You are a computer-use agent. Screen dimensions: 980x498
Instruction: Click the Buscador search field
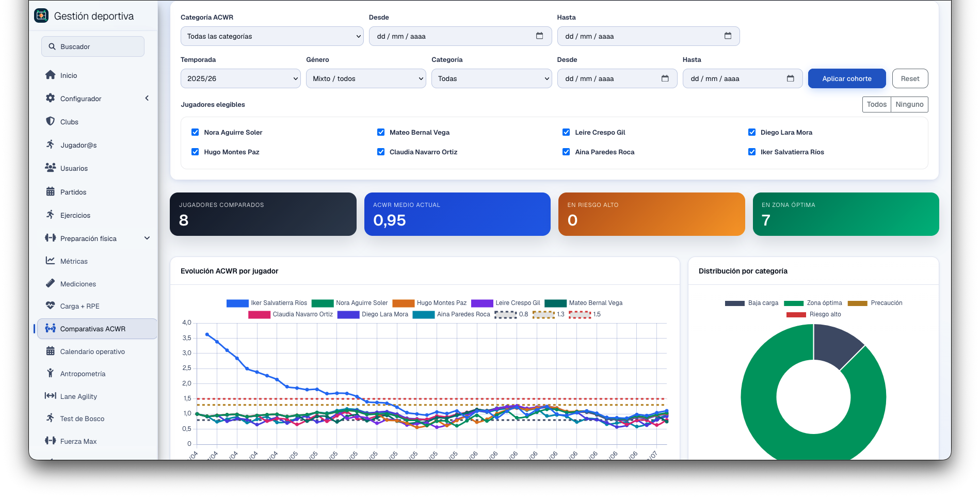93,46
